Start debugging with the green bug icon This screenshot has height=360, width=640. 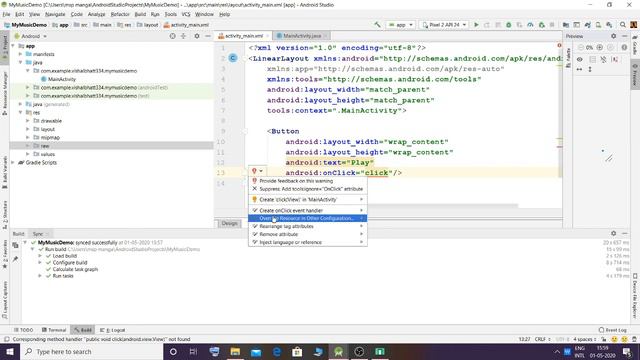pyautogui.click(x=509, y=25)
